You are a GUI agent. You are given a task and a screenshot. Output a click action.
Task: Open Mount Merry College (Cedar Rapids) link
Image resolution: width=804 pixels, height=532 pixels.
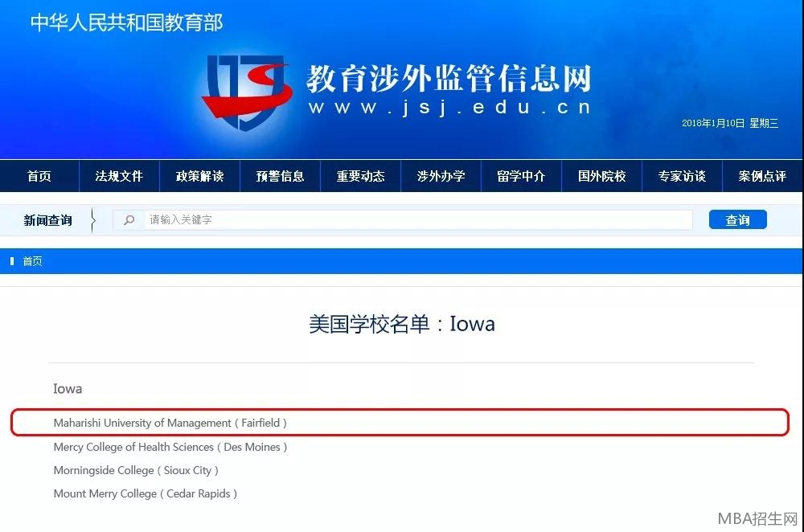point(145,493)
